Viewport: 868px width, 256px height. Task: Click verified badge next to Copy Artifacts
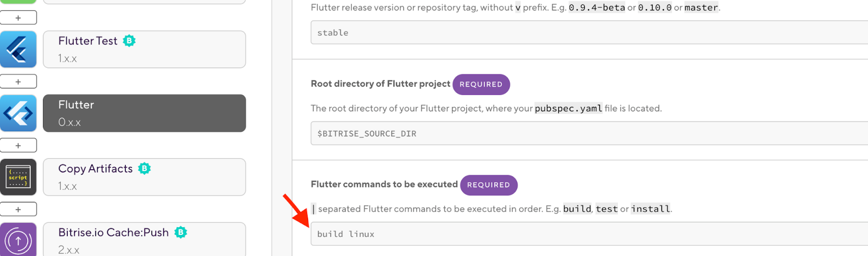pos(144,169)
